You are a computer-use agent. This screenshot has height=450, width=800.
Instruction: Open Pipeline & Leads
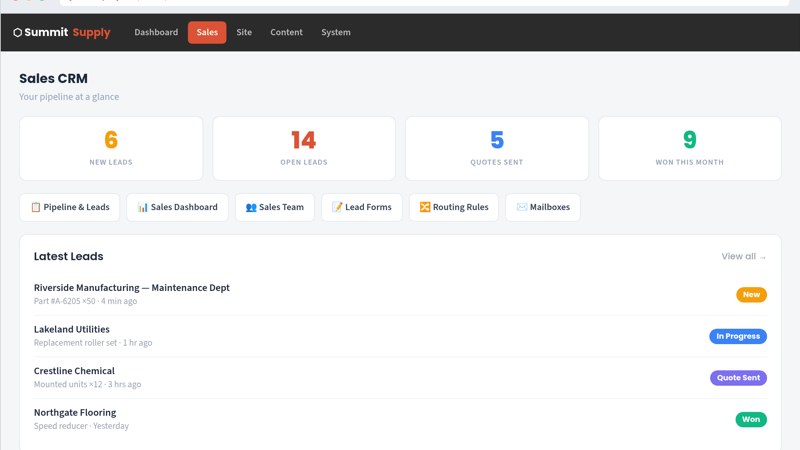pos(70,207)
